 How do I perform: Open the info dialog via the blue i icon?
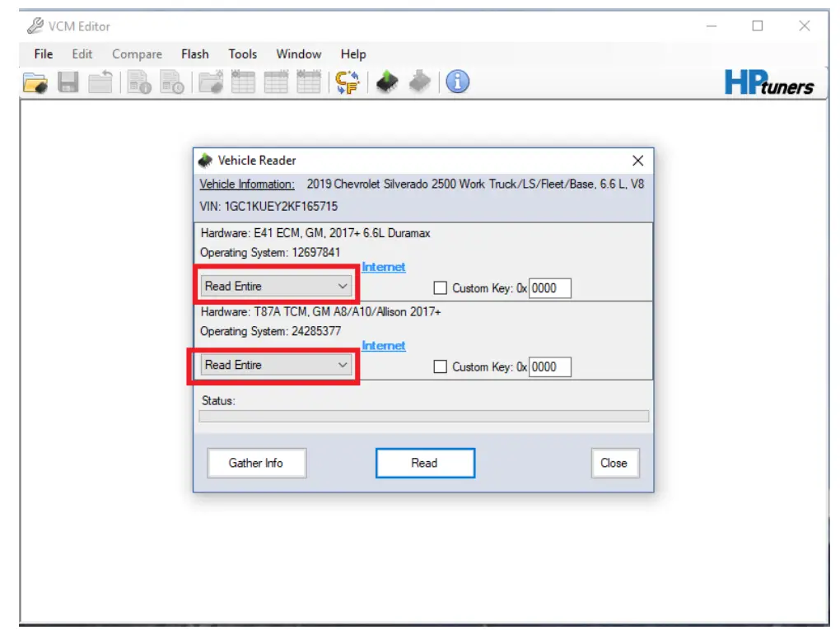coord(457,82)
